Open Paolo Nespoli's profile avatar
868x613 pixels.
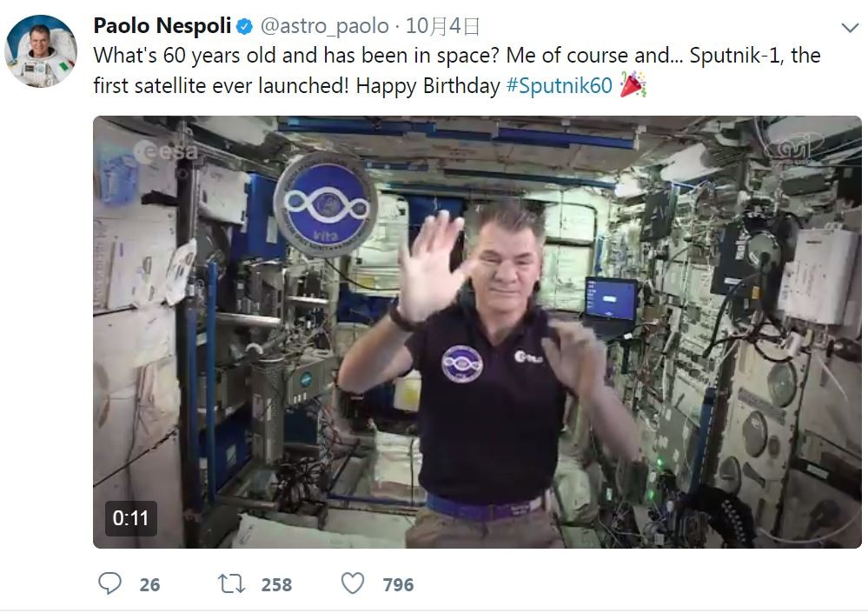[41, 51]
